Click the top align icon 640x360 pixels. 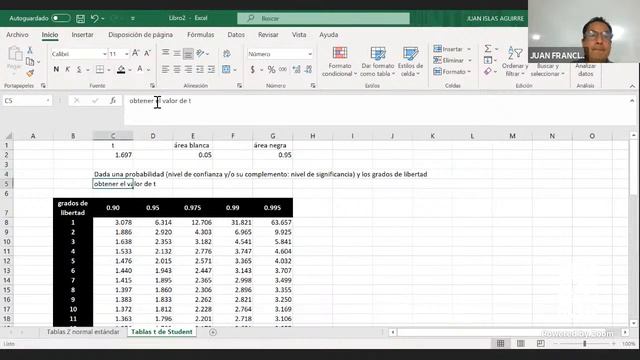point(165,53)
